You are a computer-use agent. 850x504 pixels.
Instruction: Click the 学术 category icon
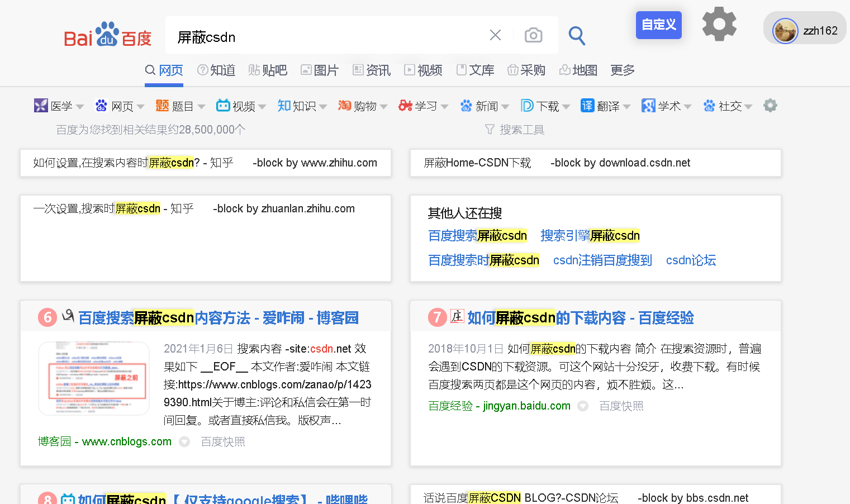[x=648, y=106]
